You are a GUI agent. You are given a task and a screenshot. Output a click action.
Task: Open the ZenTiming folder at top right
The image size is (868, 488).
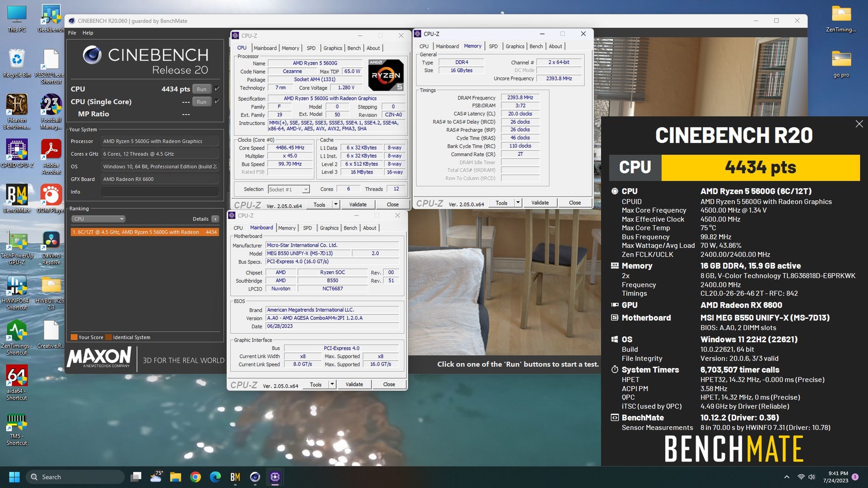pyautogui.click(x=841, y=19)
